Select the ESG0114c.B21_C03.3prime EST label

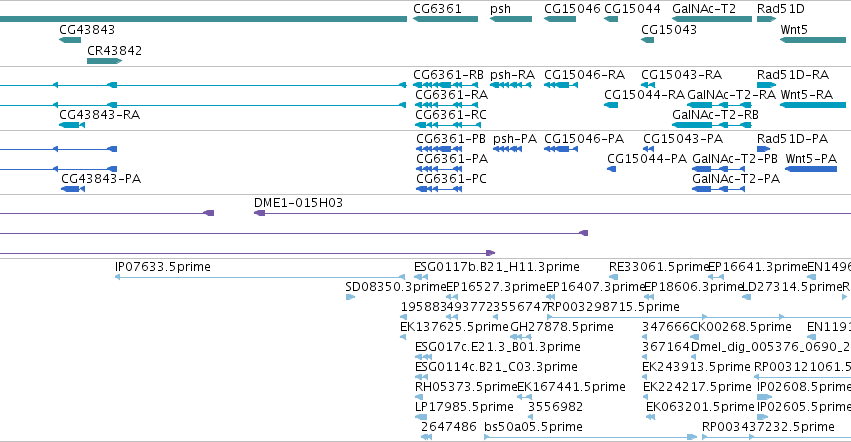(x=496, y=367)
